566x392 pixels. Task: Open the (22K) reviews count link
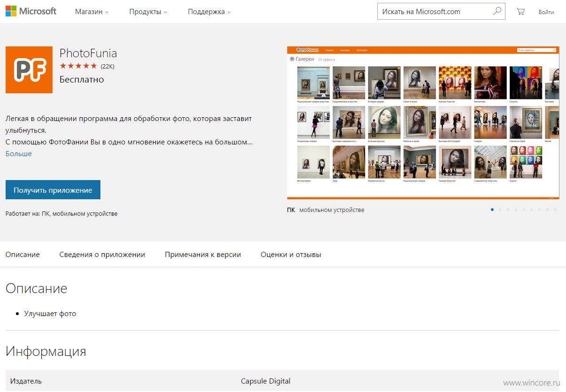pos(107,66)
